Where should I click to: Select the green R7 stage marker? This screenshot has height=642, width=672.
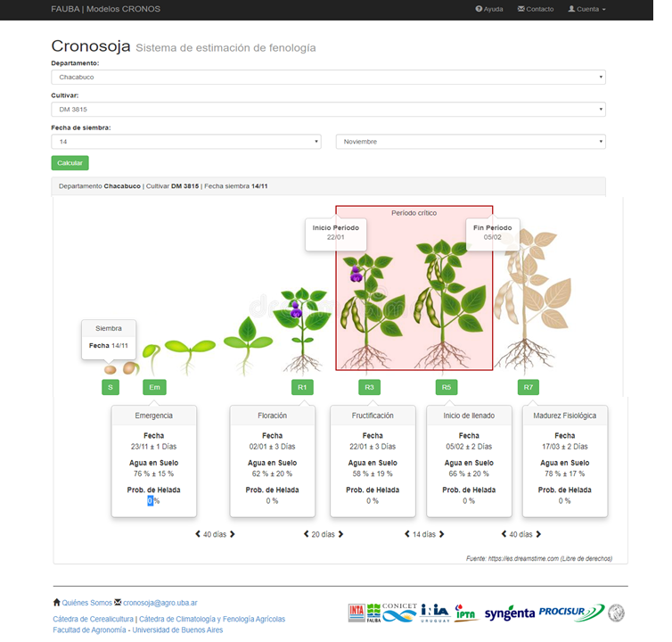(x=529, y=387)
